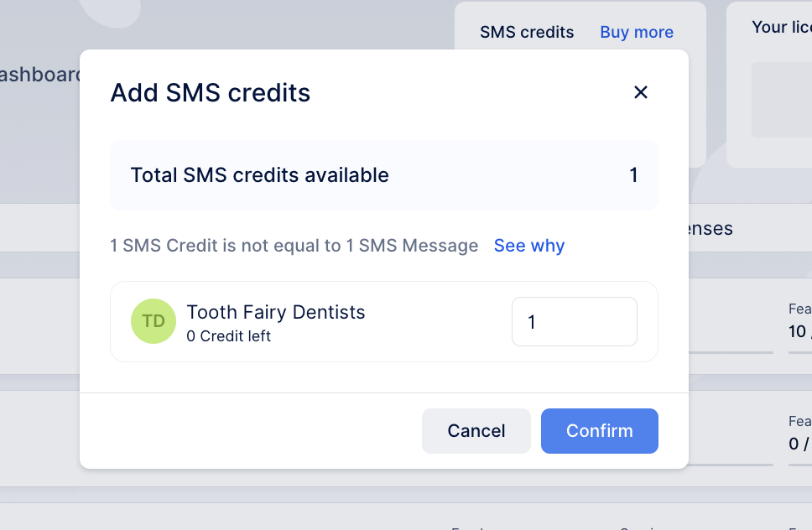Viewport: 812px width, 530px height.
Task: Click the Add SMS credits dialog title
Action: pyautogui.click(x=209, y=92)
